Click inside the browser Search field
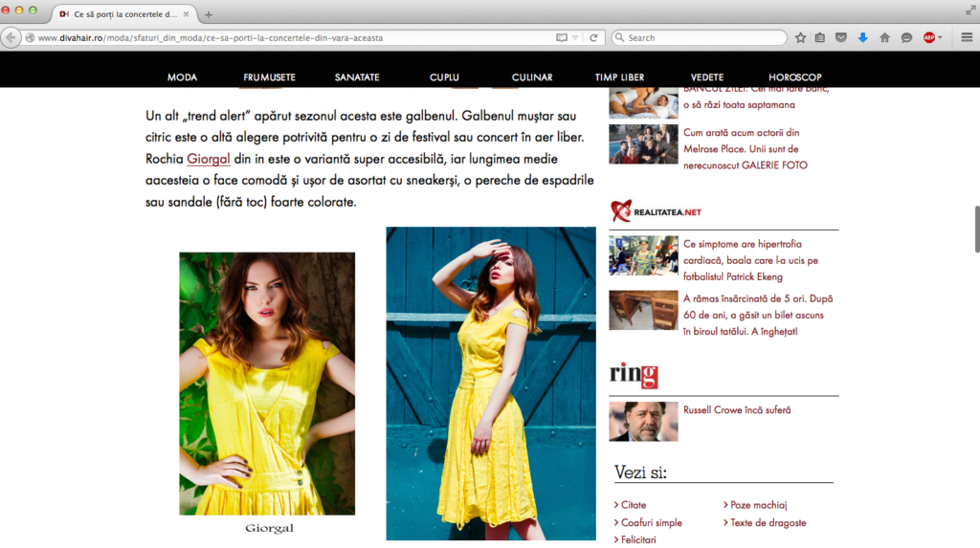The width and height of the screenshot is (980, 548). 703,37
